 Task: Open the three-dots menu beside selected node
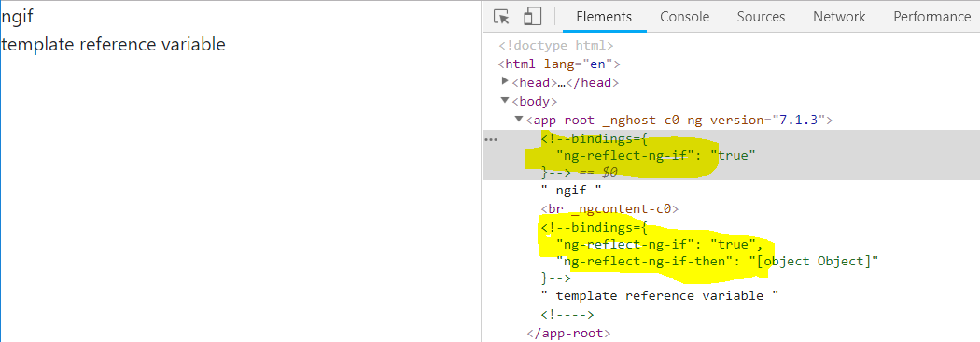(x=491, y=139)
